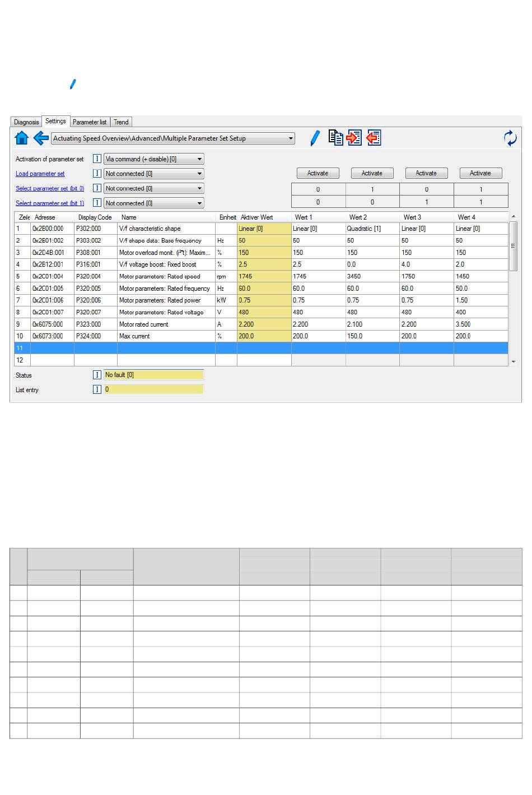The width and height of the screenshot is (532, 795).
Task: Open info icon beside Load parameter set dropdown
Action: pyautogui.click(x=97, y=174)
